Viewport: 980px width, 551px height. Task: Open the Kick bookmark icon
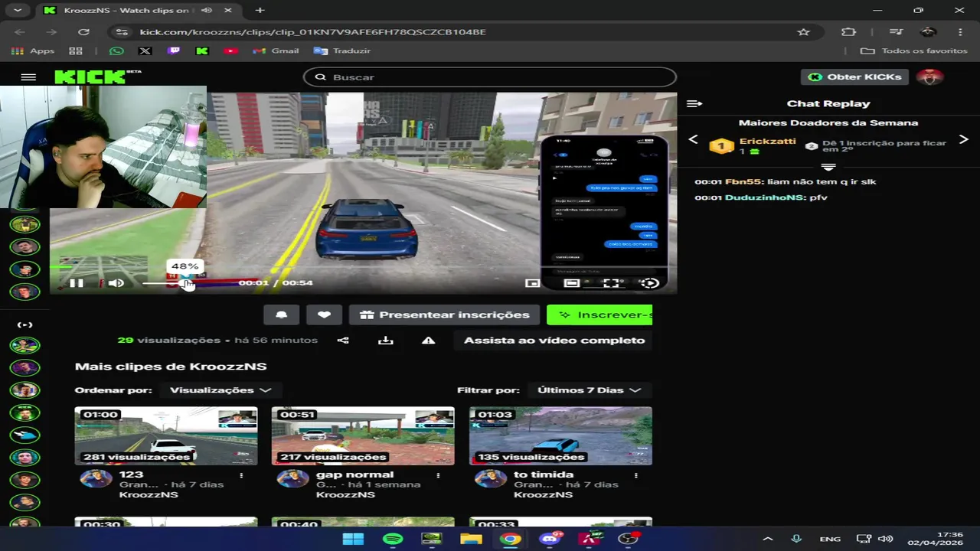[x=202, y=51]
